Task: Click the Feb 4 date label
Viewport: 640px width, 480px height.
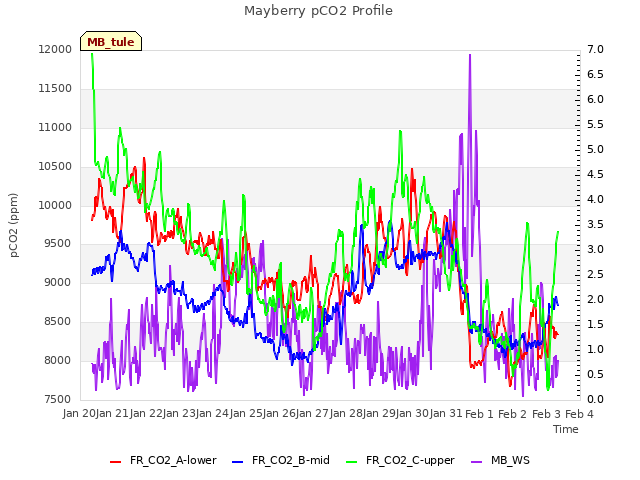Action: point(579,414)
